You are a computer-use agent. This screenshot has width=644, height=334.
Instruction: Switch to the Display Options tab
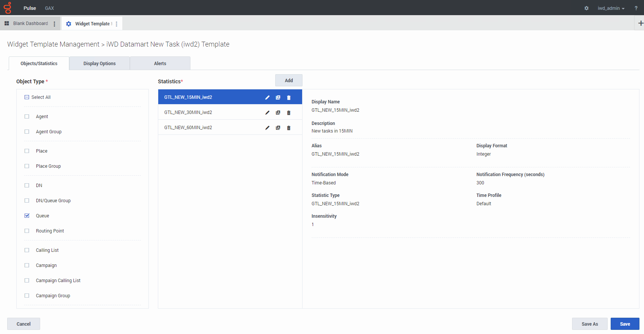point(100,64)
